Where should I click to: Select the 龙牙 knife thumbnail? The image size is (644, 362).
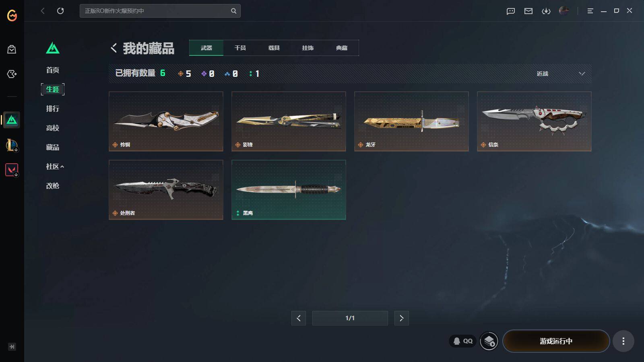point(411,121)
